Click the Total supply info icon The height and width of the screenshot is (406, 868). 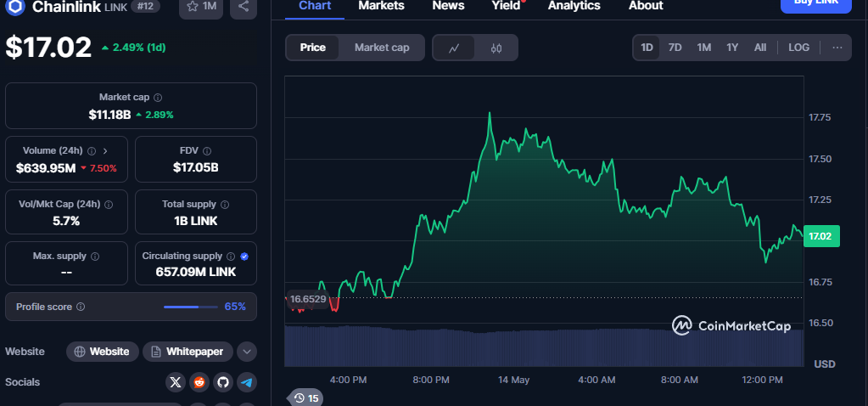point(225,205)
